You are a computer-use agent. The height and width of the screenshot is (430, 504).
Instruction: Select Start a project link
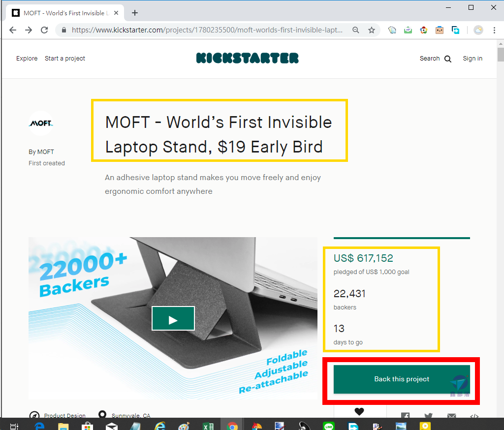click(65, 59)
